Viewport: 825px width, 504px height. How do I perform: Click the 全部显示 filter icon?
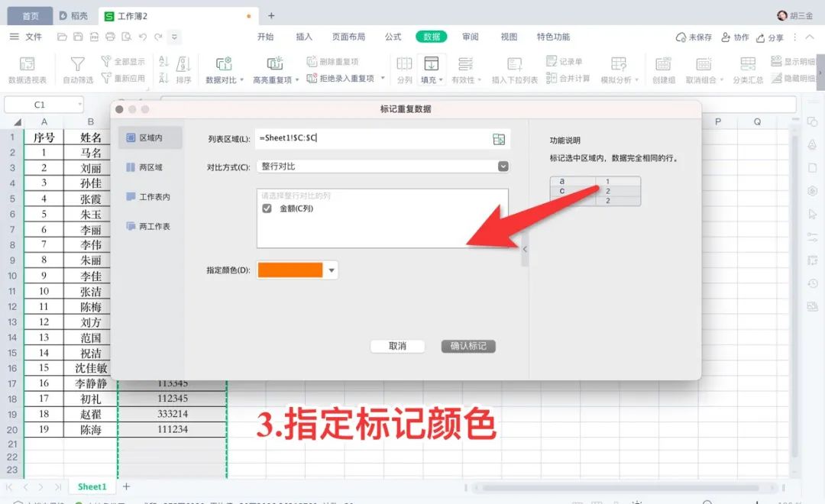tap(106, 61)
